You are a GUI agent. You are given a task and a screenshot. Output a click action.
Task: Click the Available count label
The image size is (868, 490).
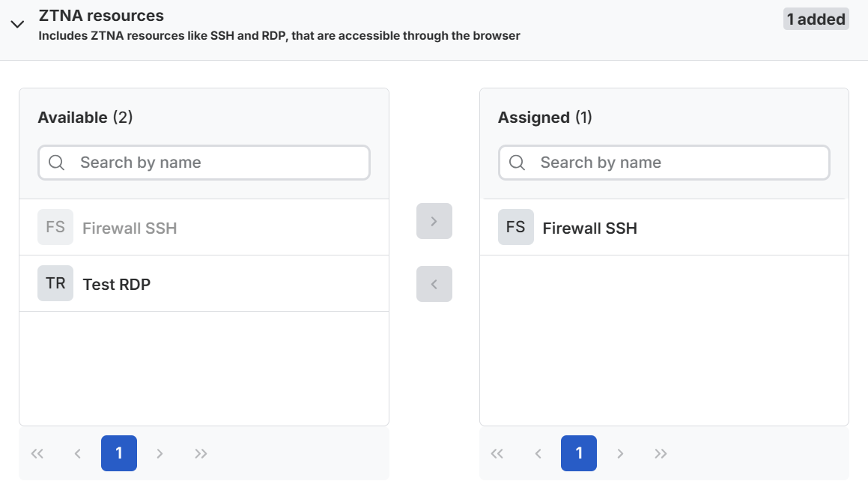point(85,117)
